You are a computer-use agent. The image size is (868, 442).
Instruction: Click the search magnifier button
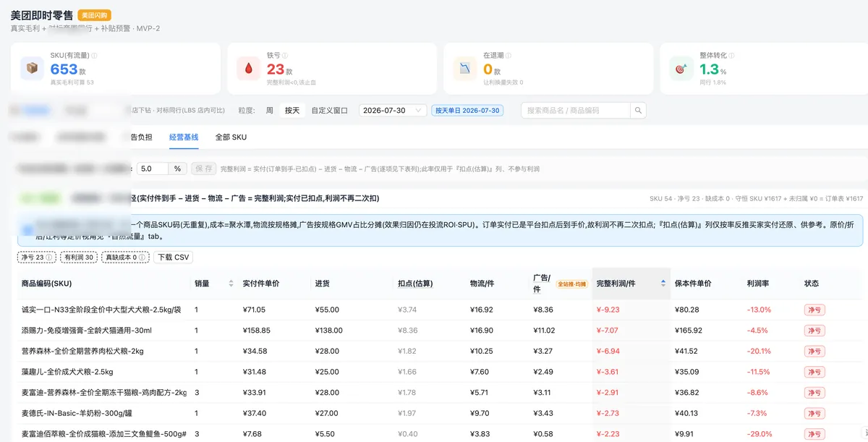(x=638, y=111)
